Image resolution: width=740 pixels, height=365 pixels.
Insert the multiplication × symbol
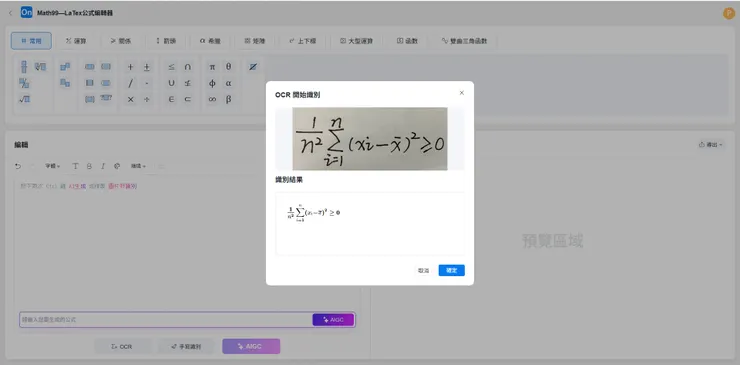pos(131,100)
